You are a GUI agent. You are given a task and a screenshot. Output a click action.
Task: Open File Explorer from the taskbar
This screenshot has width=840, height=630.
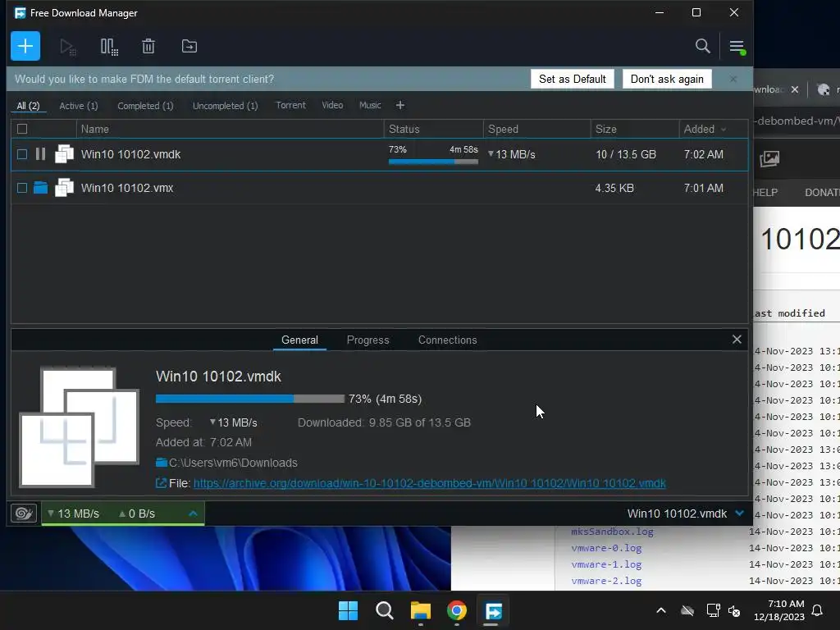(x=421, y=610)
